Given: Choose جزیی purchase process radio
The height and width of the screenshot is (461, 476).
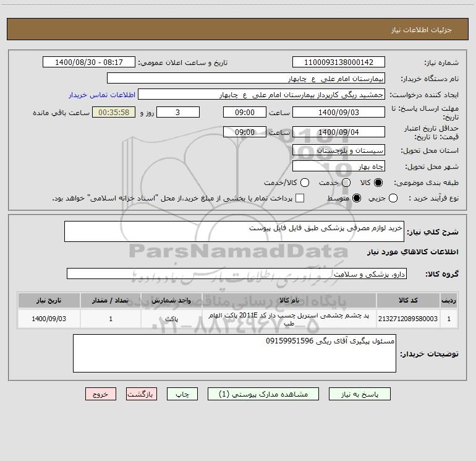Looking at the screenshot, I should 393,198.
